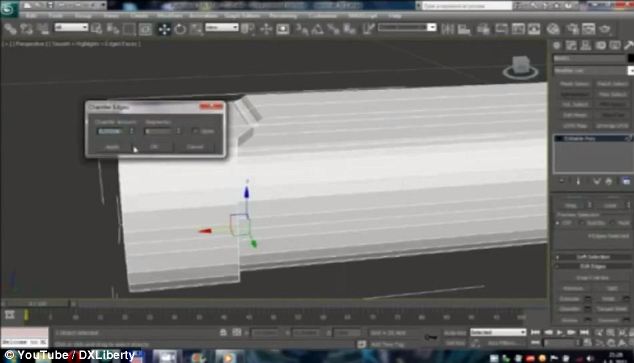The width and height of the screenshot is (634, 363).
Task: Click the Render Production teapot icon
Action: [x=605, y=29]
